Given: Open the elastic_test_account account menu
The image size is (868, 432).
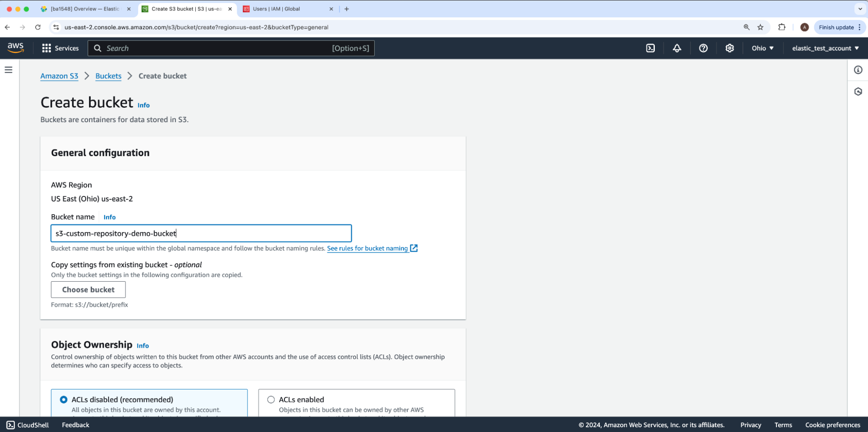Looking at the screenshot, I should tap(825, 48).
